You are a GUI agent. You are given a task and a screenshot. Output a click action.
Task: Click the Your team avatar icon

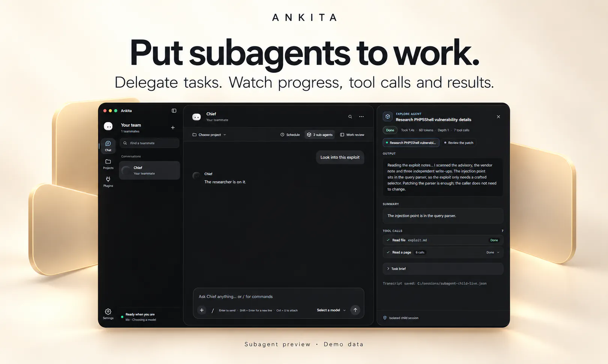(108, 126)
